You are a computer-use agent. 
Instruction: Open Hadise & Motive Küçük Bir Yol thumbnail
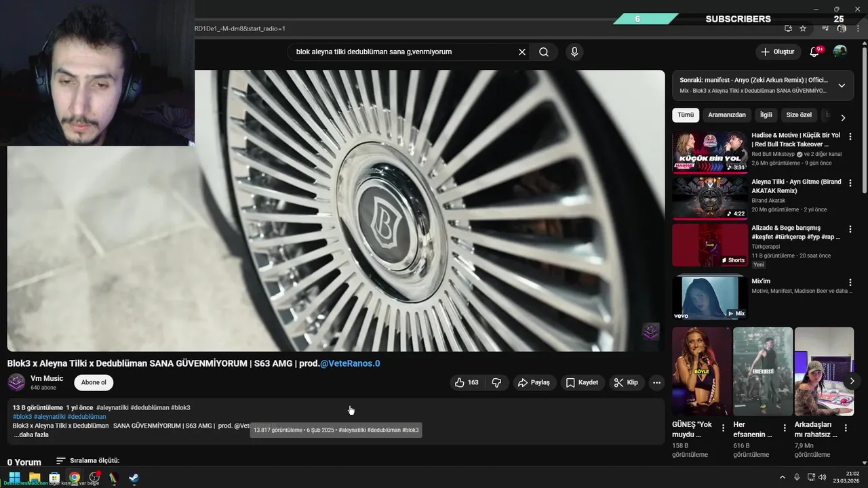tap(709, 152)
